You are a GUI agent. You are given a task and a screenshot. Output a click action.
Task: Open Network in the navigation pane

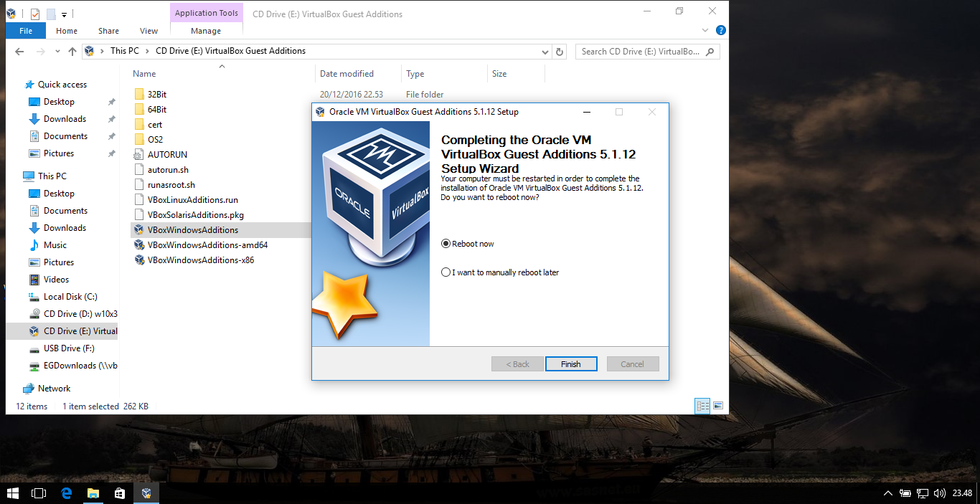tap(54, 389)
